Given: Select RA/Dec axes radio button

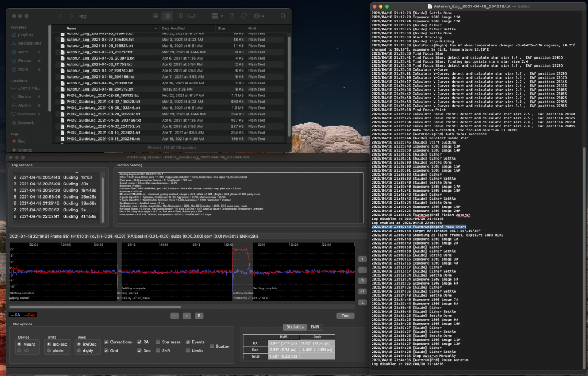Looking at the screenshot, I should 79,344.
